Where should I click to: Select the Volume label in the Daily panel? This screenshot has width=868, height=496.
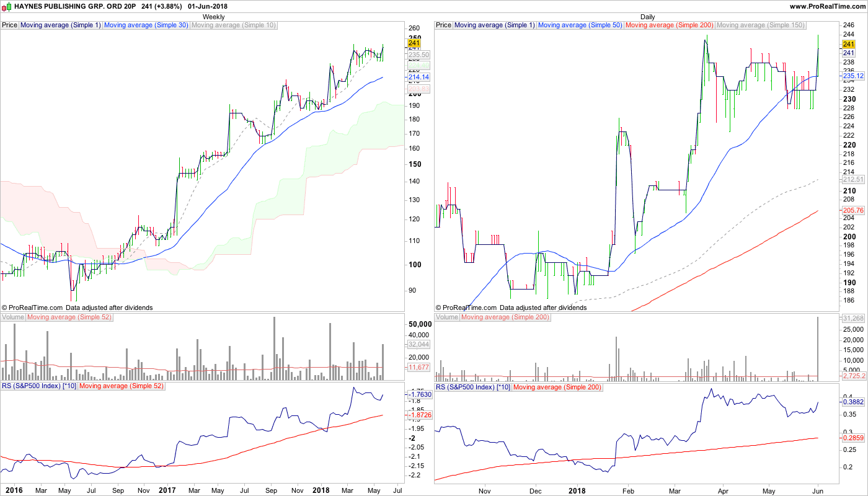(x=447, y=317)
